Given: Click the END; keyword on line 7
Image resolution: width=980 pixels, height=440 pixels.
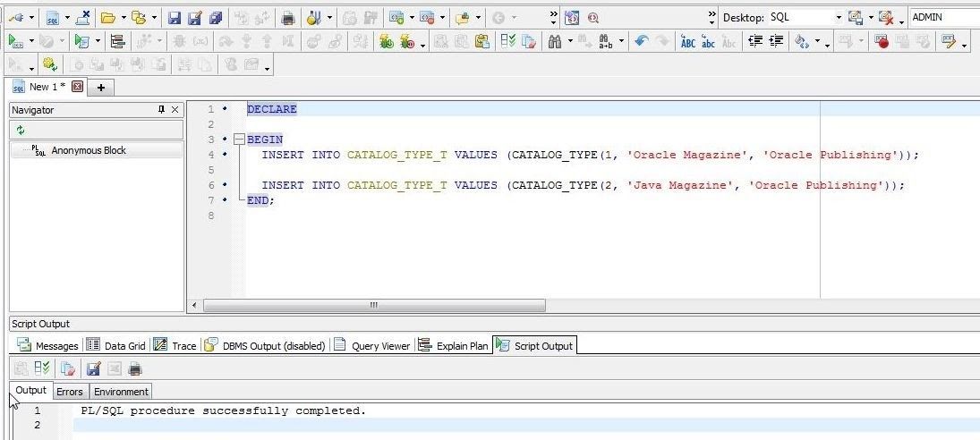Looking at the screenshot, I should coord(260,200).
